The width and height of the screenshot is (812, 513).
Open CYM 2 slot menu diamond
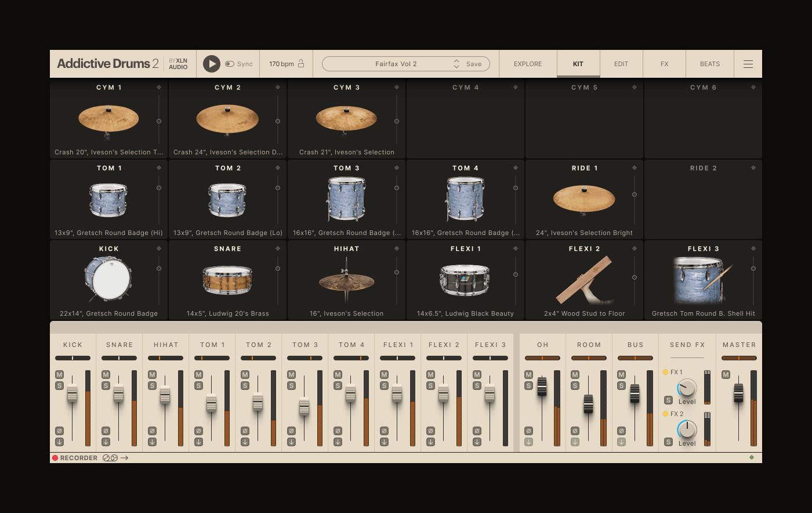278,87
